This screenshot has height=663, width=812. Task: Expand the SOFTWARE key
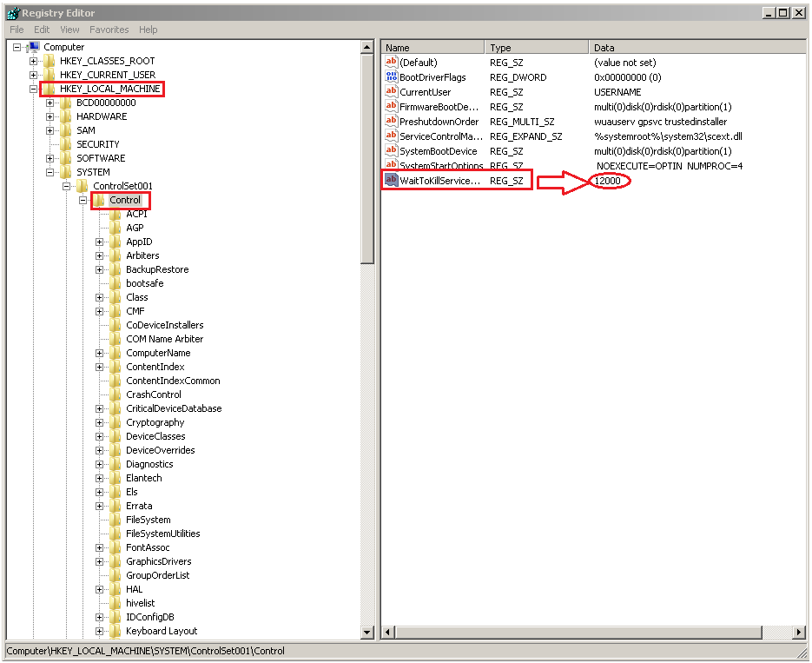click(50, 158)
